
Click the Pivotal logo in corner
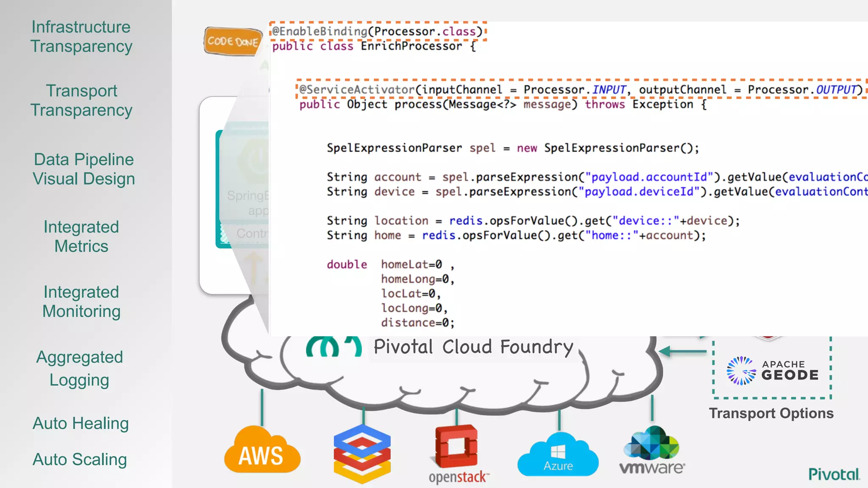(x=834, y=474)
